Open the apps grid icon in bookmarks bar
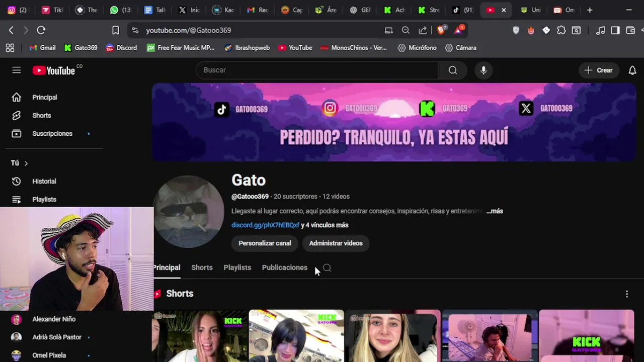The width and height of the screenshot is (644, 362). tap(10, 48)
